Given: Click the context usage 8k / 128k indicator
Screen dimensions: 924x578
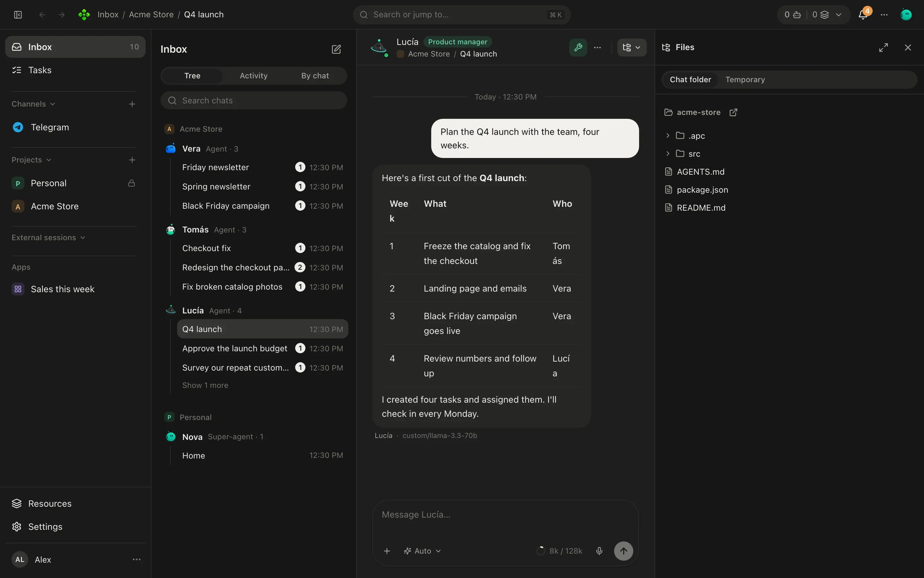Looking at the screenshot, I should click(559, 551).
